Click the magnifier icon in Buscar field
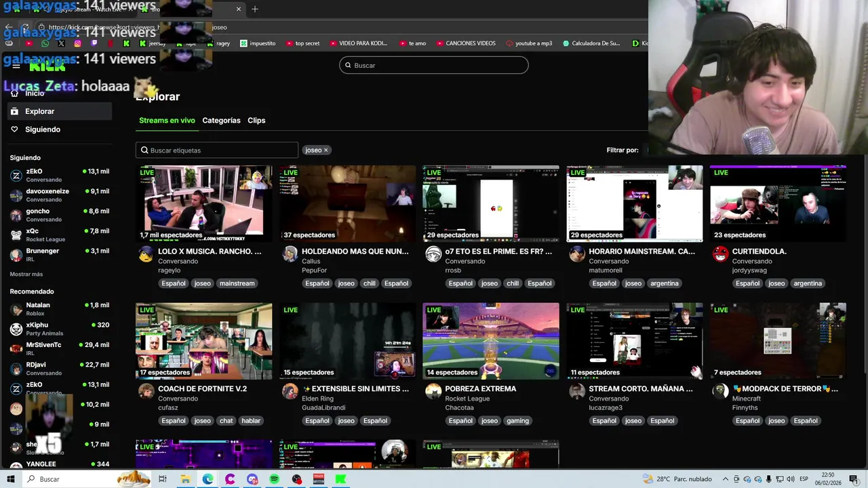 click(348, 65)
